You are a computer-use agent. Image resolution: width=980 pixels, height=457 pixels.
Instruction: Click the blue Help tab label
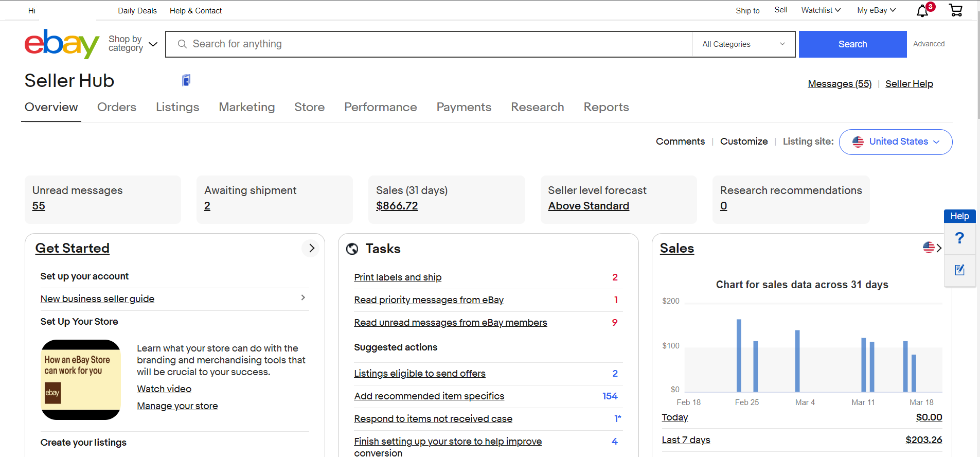(959, 216)
